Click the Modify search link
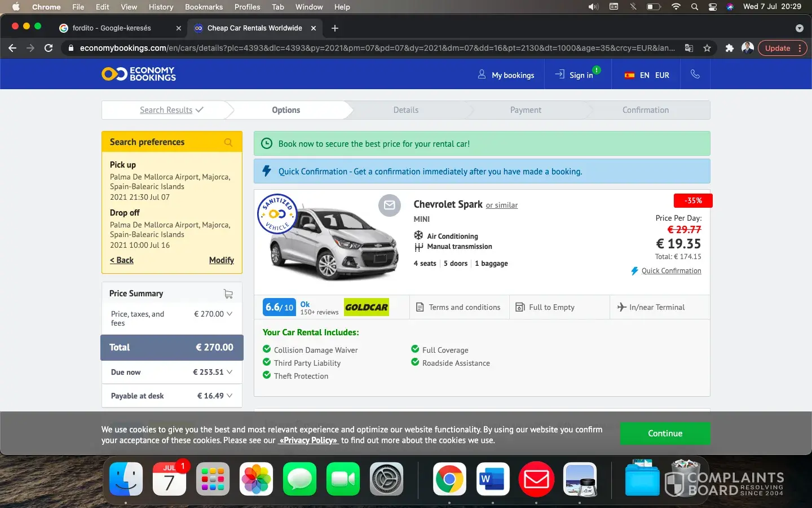The image size is (812, 508). click(x=221, y=260)
